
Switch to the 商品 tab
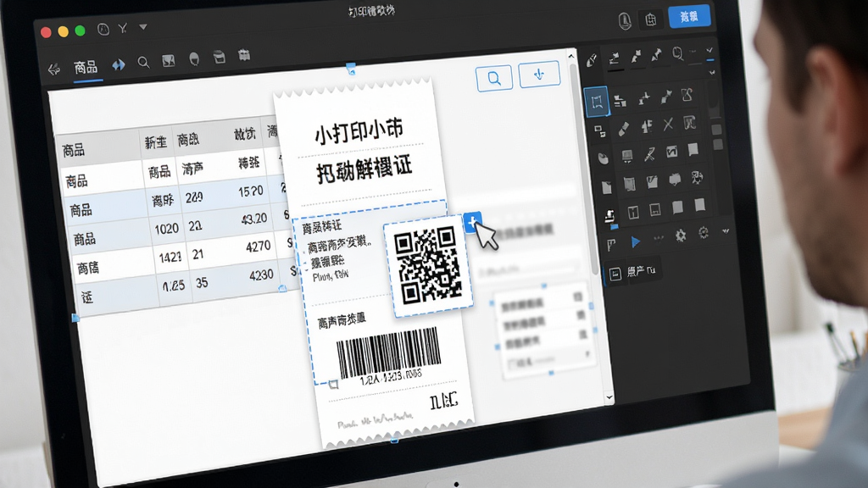[86, 68]
